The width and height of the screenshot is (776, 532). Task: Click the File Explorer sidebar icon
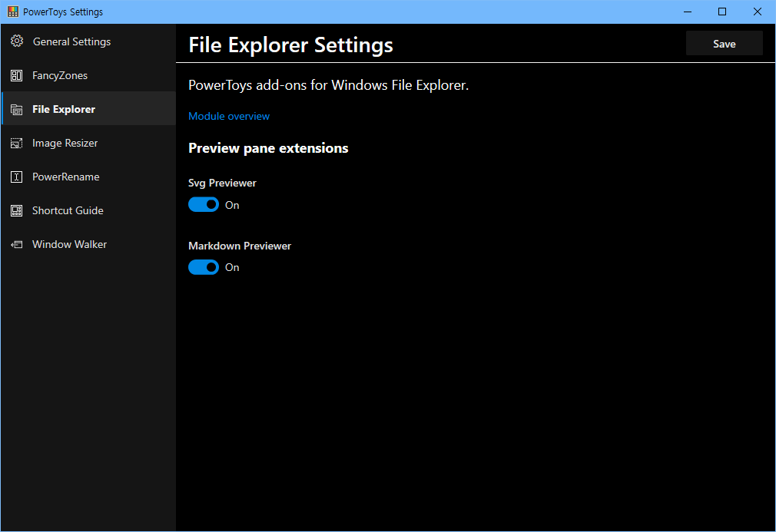click(x=16, y=109)
